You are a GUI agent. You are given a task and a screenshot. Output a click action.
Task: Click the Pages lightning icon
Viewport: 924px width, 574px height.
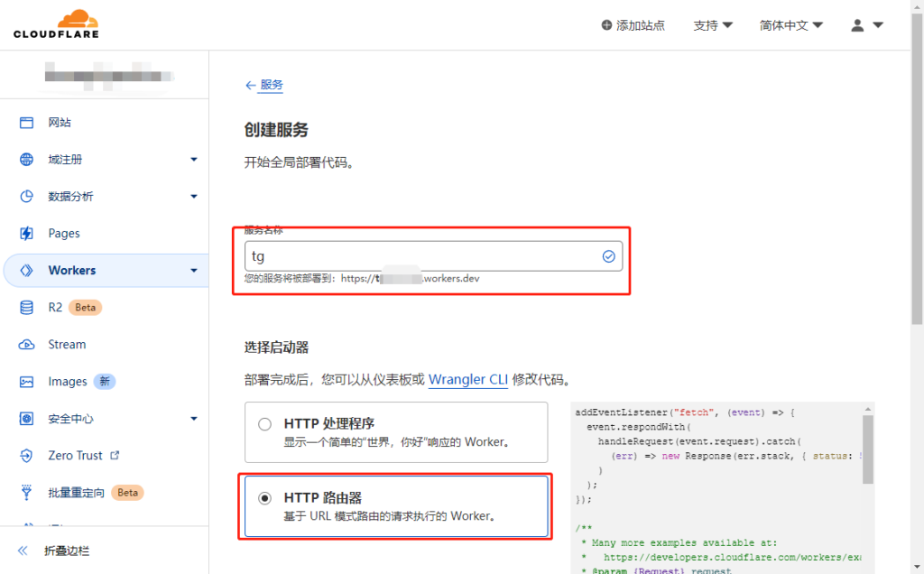(x=27, y=234)
